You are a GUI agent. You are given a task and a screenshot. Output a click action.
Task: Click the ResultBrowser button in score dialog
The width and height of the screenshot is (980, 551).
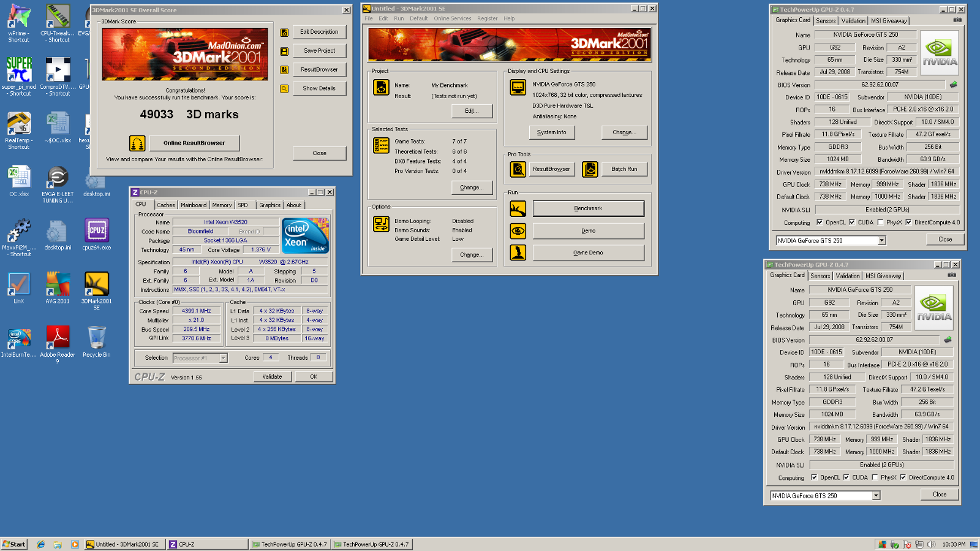pos(319,70)
